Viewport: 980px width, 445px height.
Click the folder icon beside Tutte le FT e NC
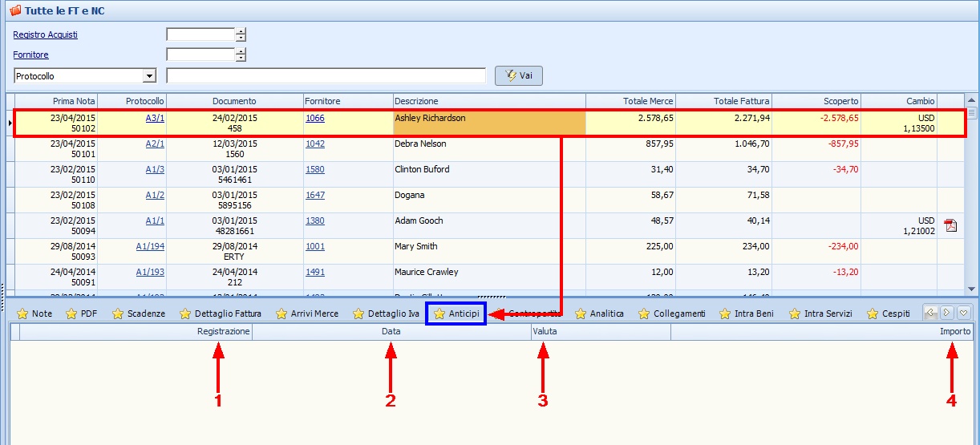(x=14, y=11)
